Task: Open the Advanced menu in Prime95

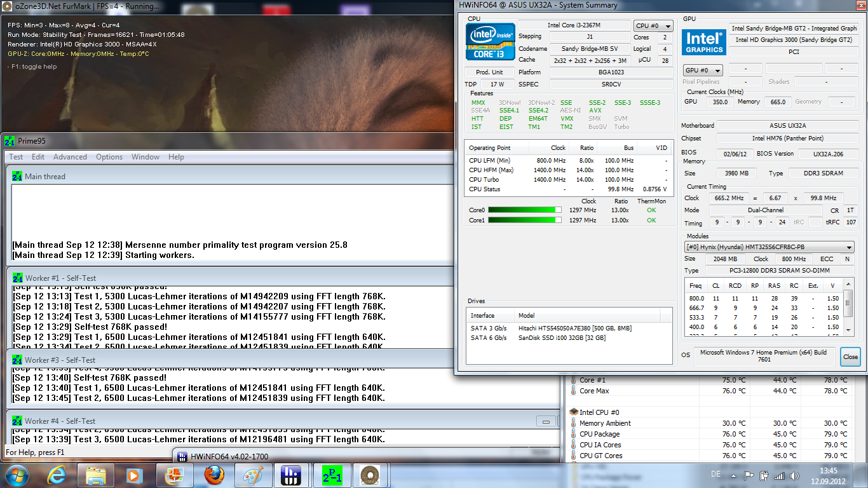Action: pos(70,157)
